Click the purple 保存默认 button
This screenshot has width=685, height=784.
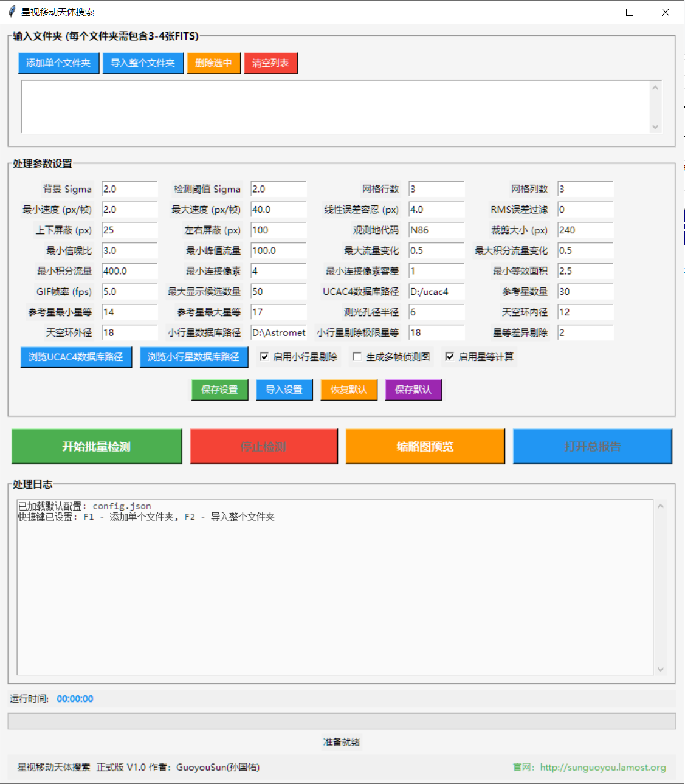point(413,390)
